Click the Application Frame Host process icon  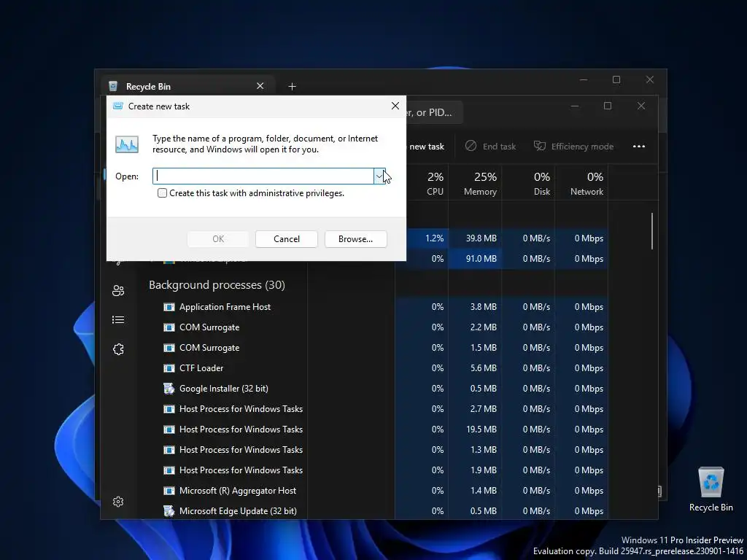169,307
